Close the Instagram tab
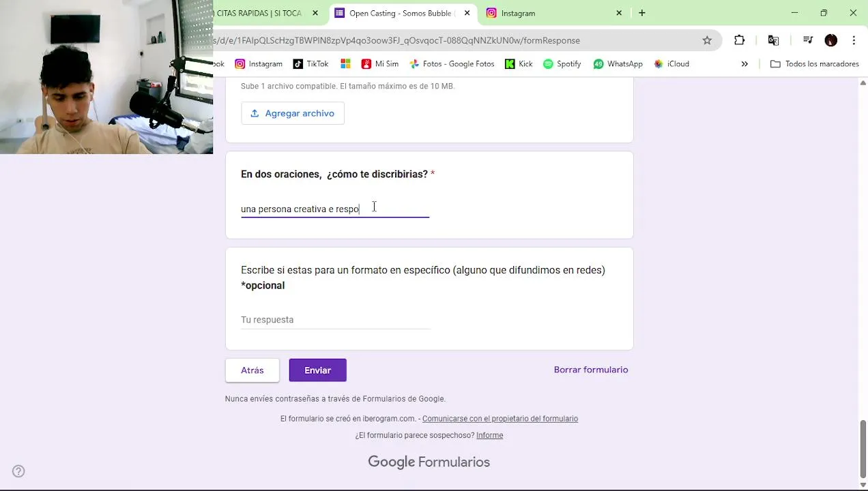 pyautogui.click(x=619, y=13)
